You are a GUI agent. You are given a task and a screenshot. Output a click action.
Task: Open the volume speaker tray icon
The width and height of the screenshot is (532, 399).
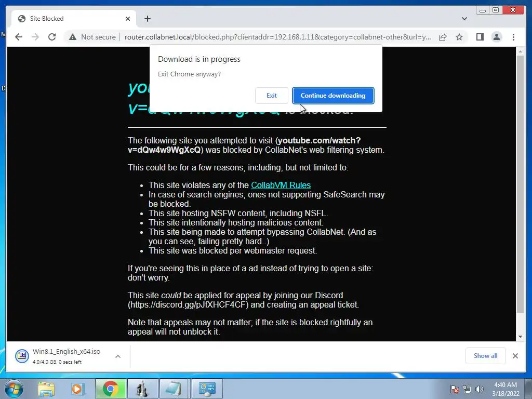coord(480,389)
